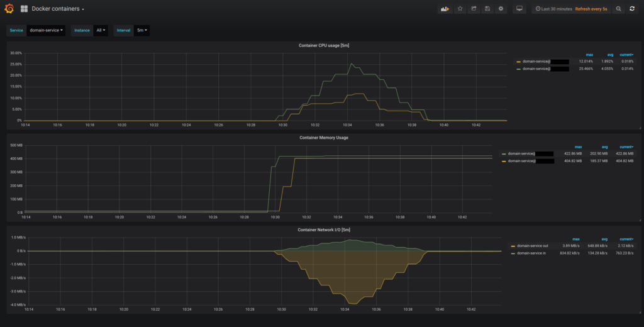Click green color swatch of 25.466% CPU series

tap(519, 69)
